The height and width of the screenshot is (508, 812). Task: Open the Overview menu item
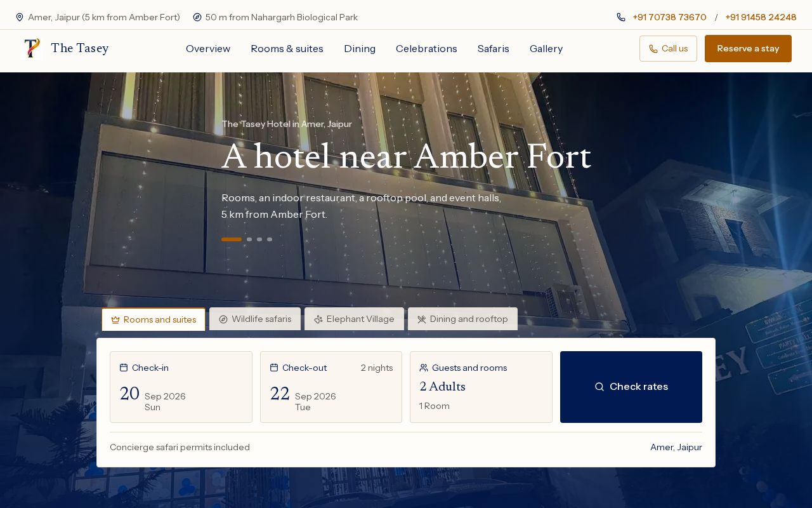[208, 49]
